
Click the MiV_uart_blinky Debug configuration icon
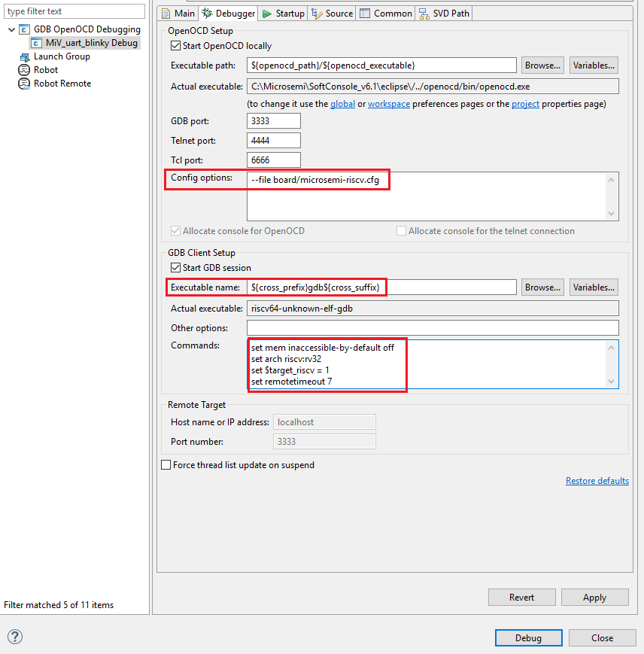(x=36, y=43)
